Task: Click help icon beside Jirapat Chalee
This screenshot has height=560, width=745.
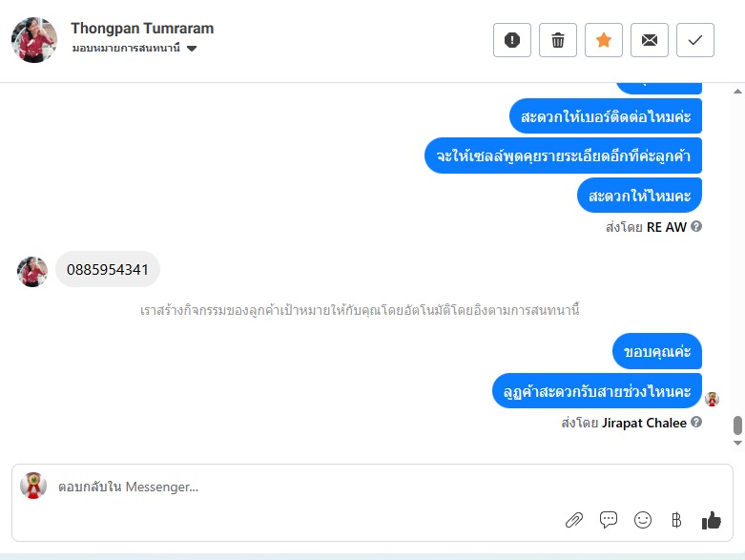Action: [x=696, y=422]
